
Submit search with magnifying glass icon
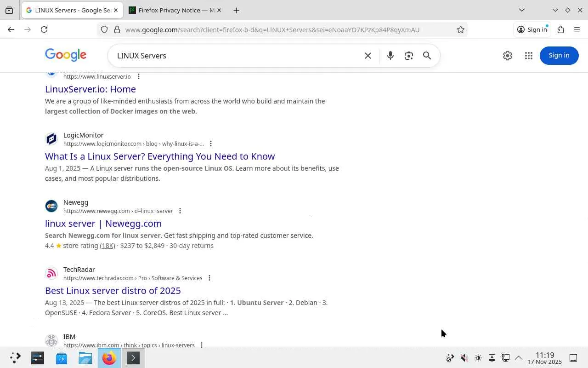click(427, 56)
